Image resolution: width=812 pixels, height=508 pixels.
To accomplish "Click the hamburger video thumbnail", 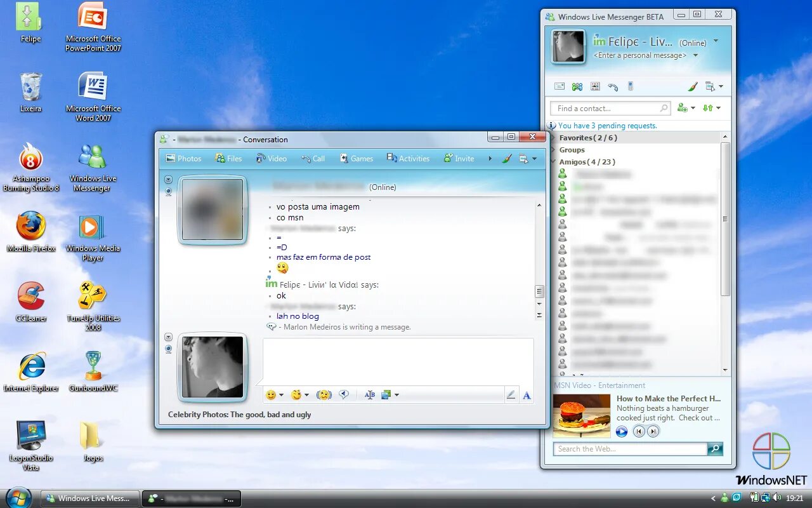I will point(582,416).
